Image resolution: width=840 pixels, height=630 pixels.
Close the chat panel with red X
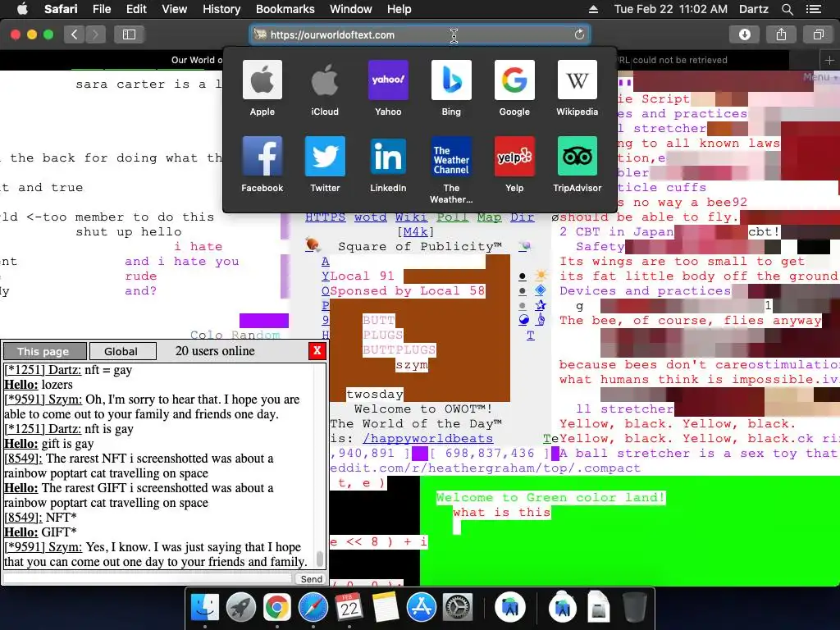pyautogui.click(x=317, y=351)
